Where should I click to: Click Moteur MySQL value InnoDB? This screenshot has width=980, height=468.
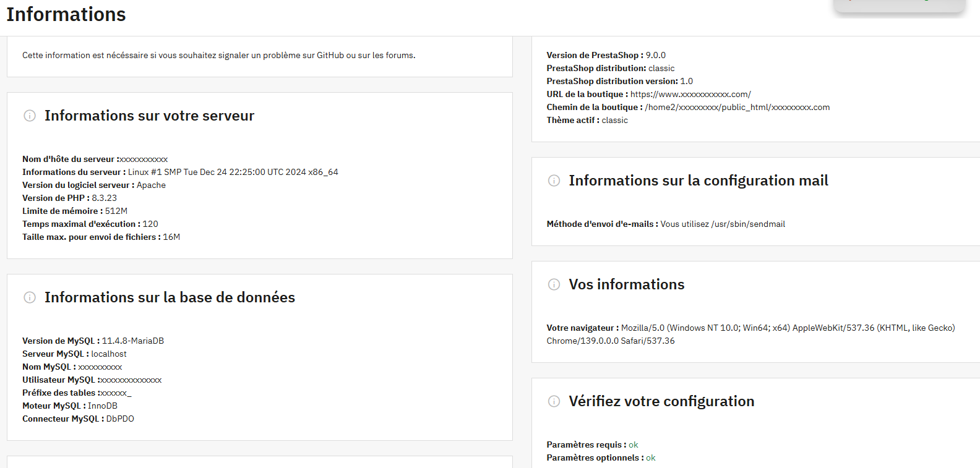[x=103, y=406]
